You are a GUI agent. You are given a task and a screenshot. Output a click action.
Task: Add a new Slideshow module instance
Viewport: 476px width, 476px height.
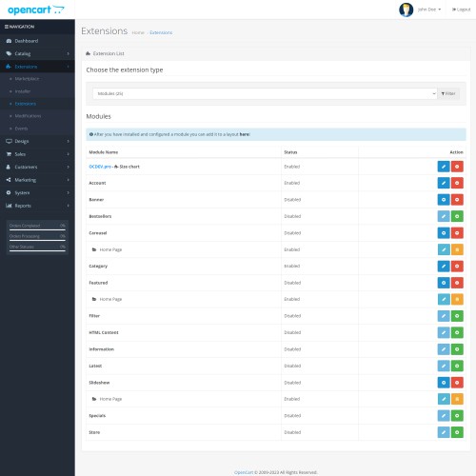tap(444, 383)
